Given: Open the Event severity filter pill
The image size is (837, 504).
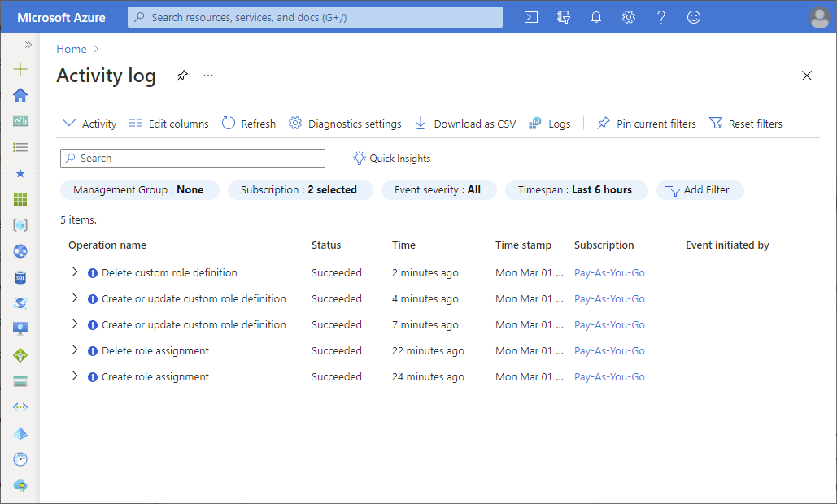Looking at the screenshot, I should pyautogui.click(x=438, y=190).
